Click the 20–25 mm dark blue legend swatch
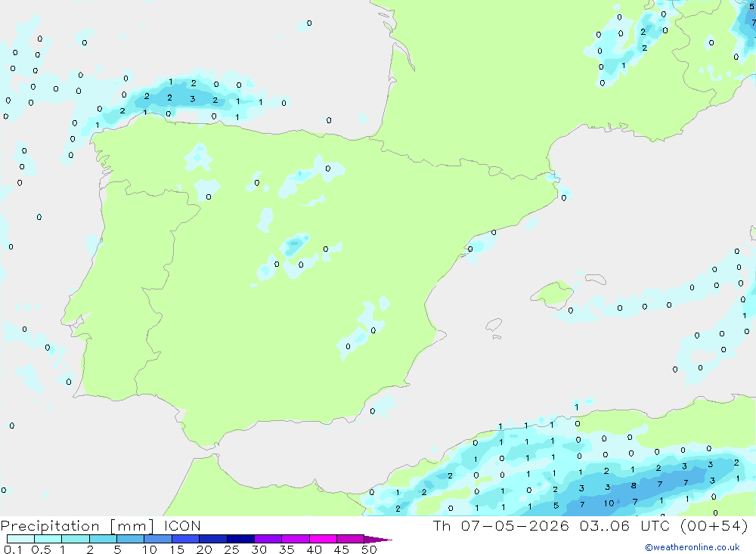This screenshot has height=554, width=756. tap(213, 539)
